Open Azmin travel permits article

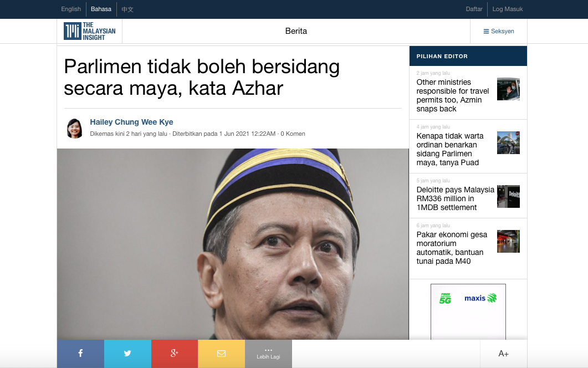pos(452,95)
